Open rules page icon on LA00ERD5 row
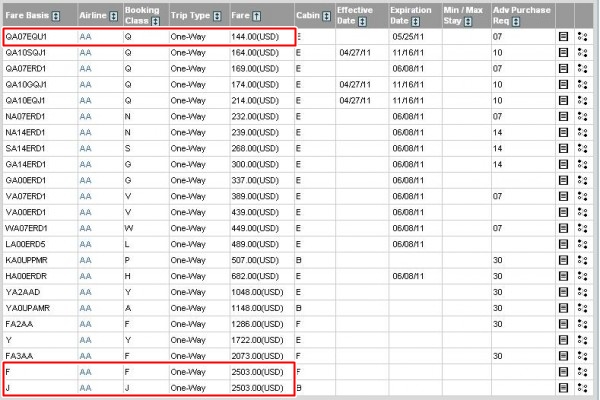The image size is (600, 400). point(564,244)
